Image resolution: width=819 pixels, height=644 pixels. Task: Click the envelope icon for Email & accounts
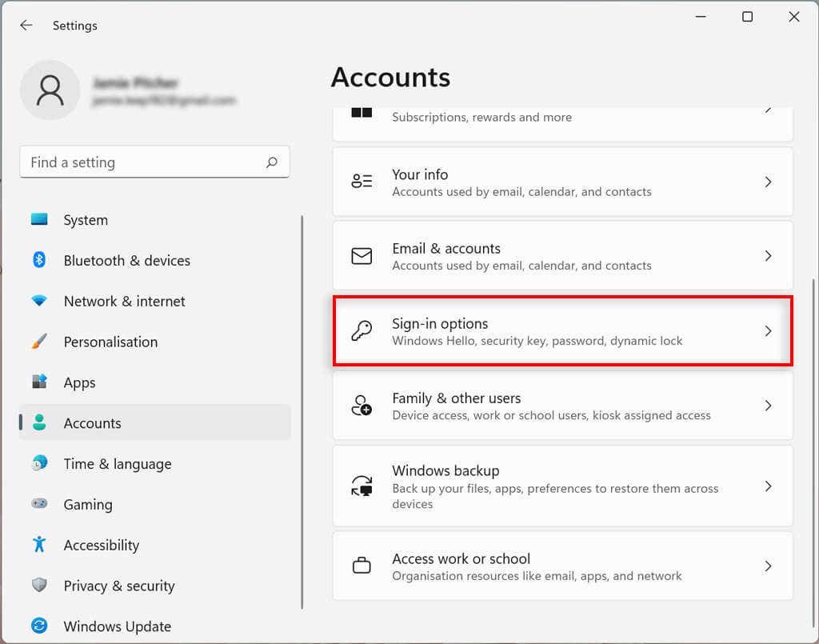[362, 256]
